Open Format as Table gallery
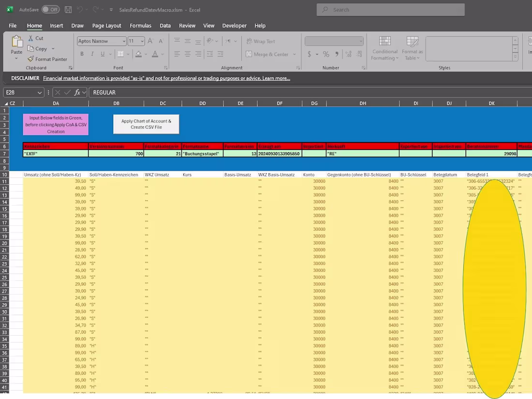 (x=412, y=48)
